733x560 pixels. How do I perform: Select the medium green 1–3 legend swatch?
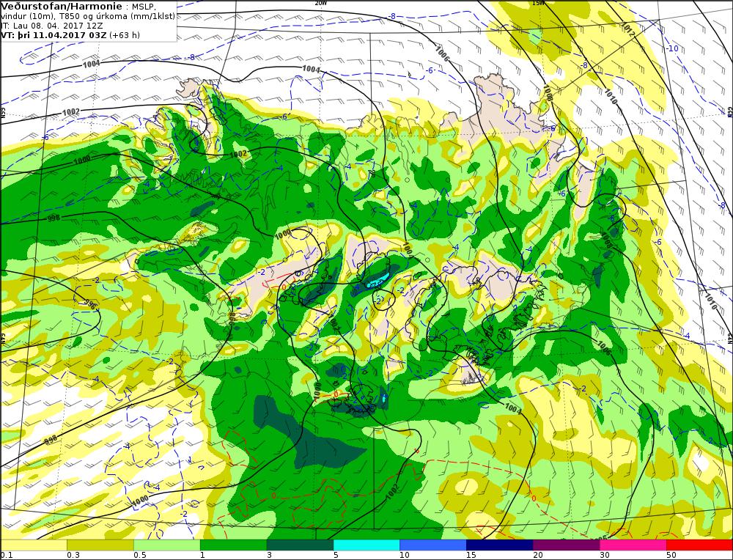click(233, 545)
